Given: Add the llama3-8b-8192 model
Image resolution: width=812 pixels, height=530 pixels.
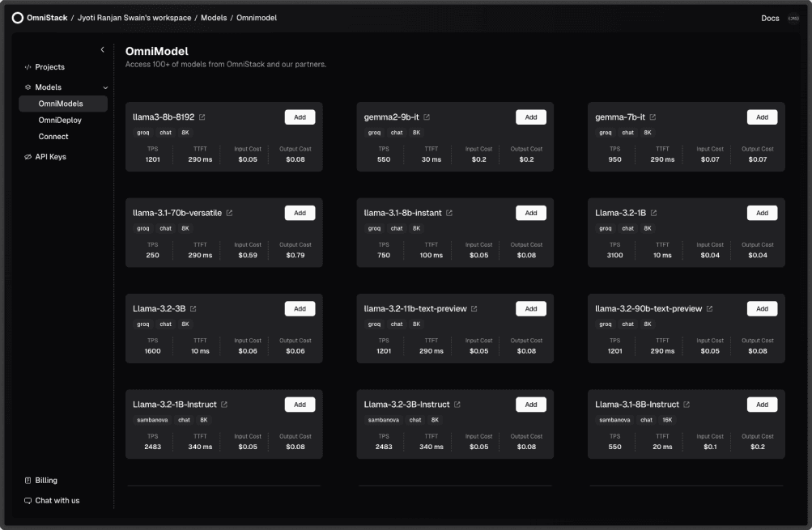Looking at the screenshot, I should 300,117.
